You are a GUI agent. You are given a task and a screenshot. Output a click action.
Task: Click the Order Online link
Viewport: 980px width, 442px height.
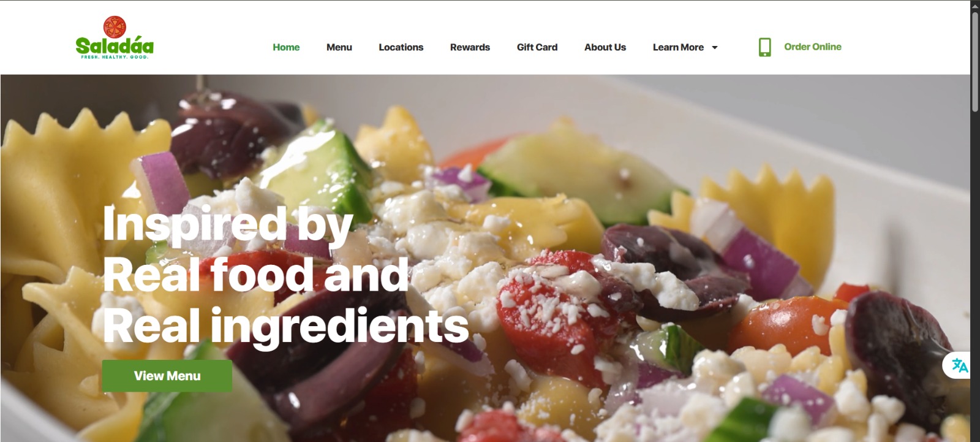(813, 47)
